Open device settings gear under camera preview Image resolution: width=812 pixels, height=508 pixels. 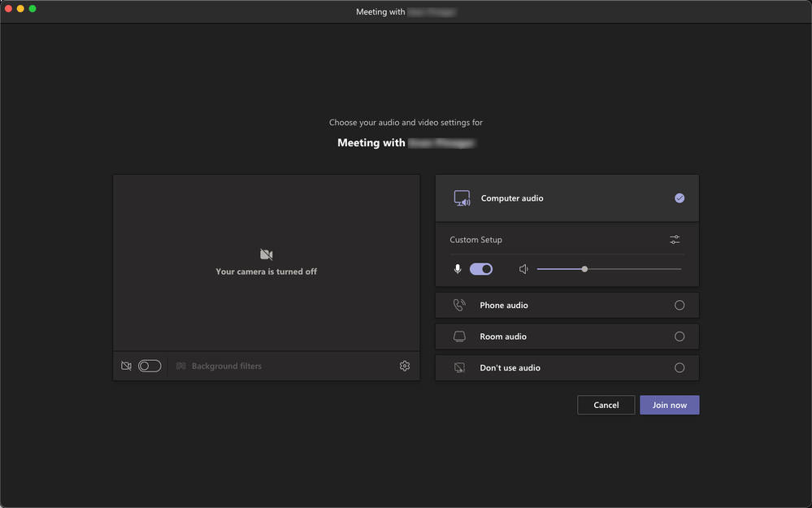[405, 366]
